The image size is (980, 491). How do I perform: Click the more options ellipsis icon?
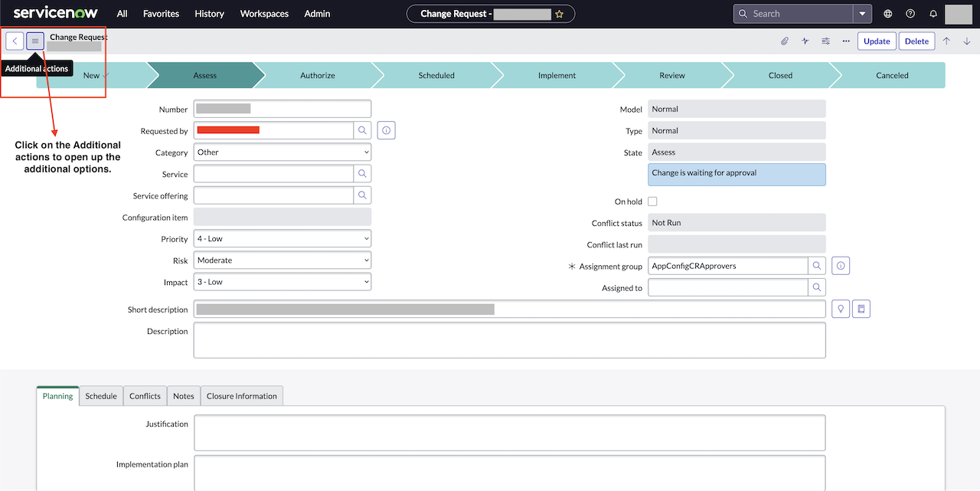click(845, 41)
